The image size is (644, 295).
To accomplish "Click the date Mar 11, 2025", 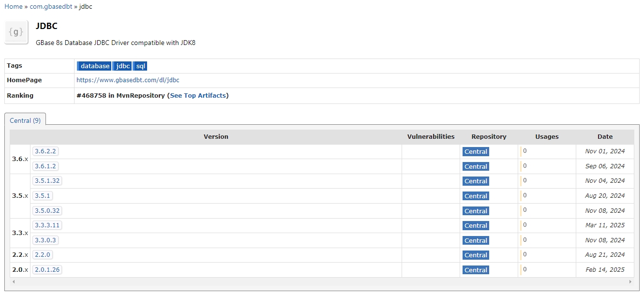I will pyautogui.click(x=605, y=225).
